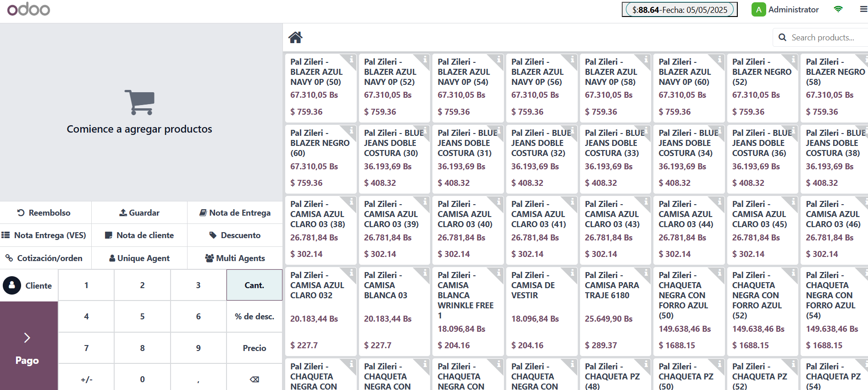Viewport: 868px width, 390px height.
Task: Add BLUE JEANS DOBLE COSTURA (30) product
Action: [394, 159]
